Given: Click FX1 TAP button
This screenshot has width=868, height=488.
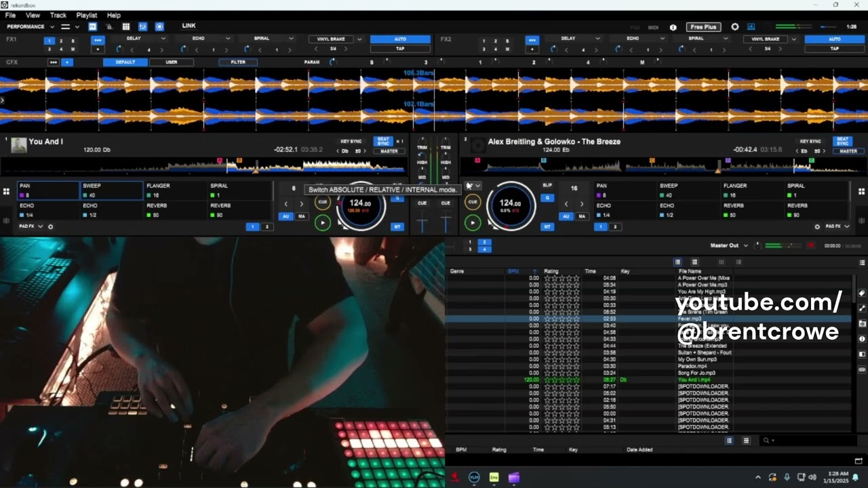Looking at the screenshot, I should 400,49.
